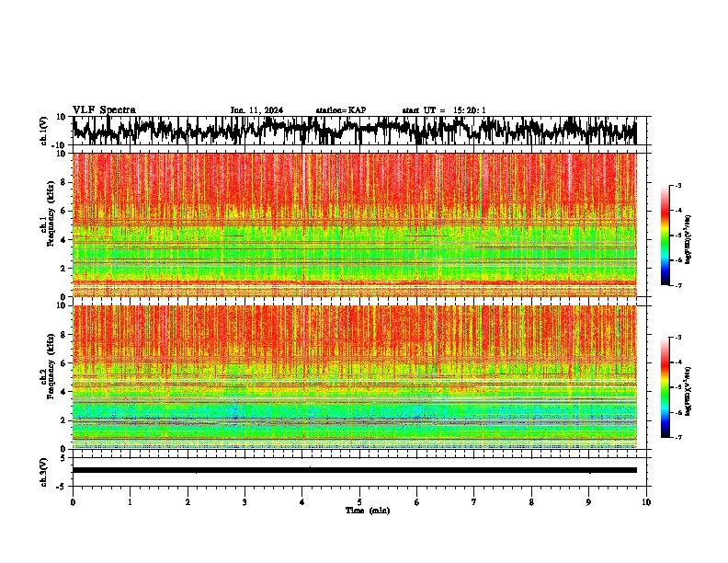This screenshot has width=728, height=563.
Task: Click the "ch.1(V)" axis label
Action: (44, 132)
